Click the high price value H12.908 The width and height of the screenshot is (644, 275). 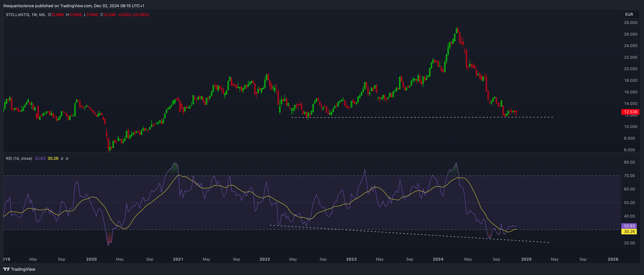[74, 15]
